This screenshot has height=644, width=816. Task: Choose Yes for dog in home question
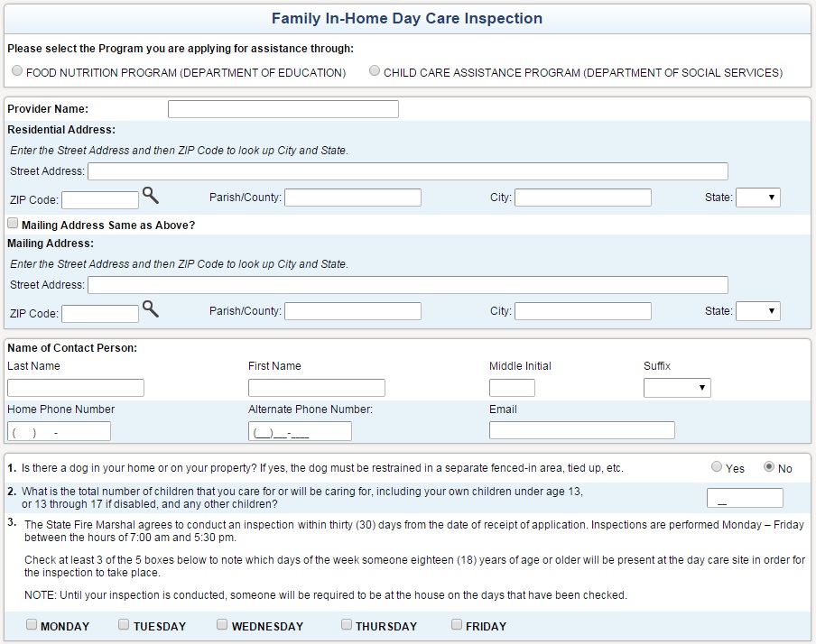click(717, 467)
